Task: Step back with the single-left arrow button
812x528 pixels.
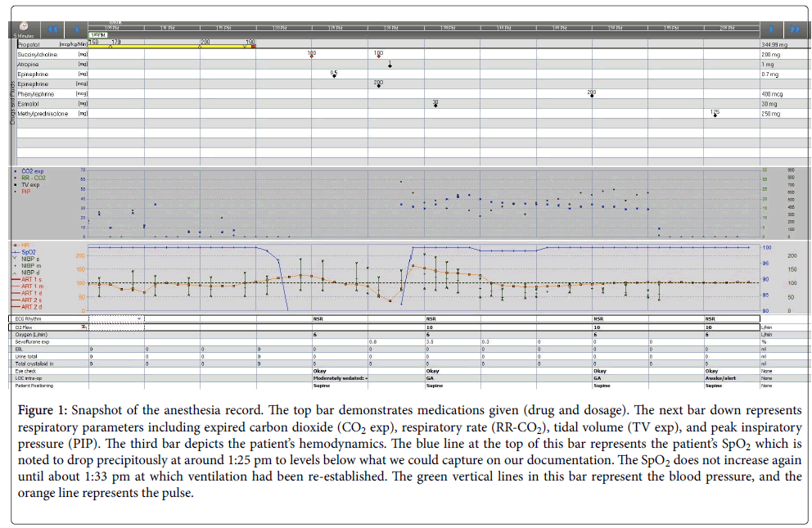Action: 76,29
